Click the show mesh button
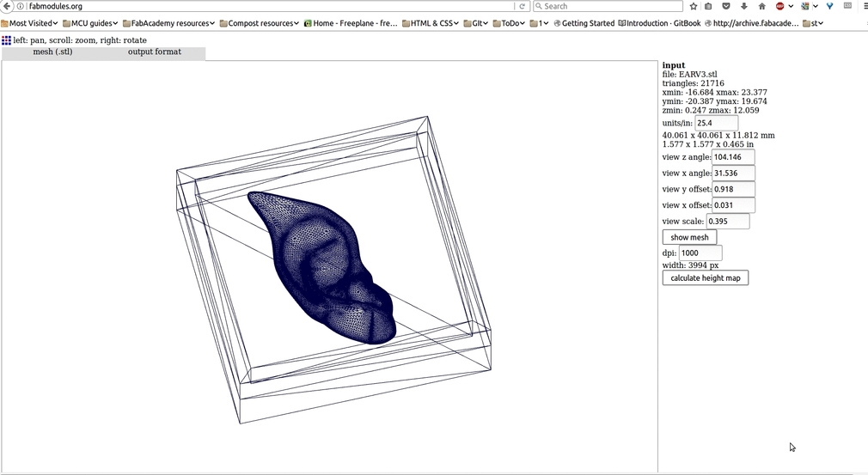The height and width of the screenshot is (475, 868). coord(689,237)
